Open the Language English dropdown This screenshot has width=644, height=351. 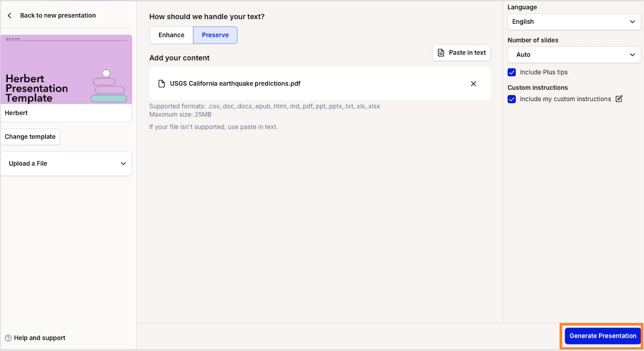[574, 22]
